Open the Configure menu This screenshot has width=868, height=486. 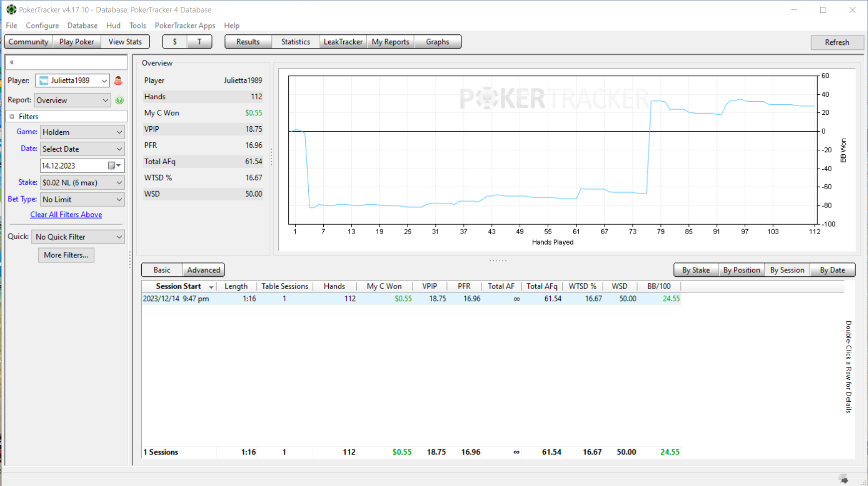pos(42,25)
